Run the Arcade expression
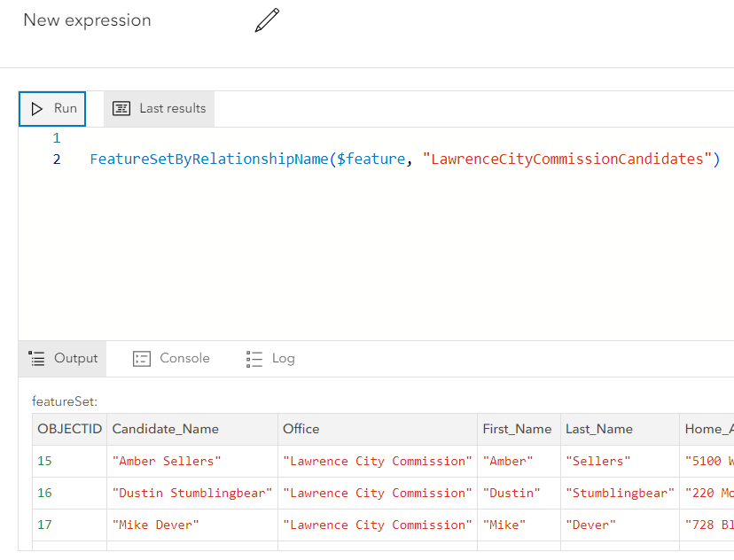 tap(53, 108)
